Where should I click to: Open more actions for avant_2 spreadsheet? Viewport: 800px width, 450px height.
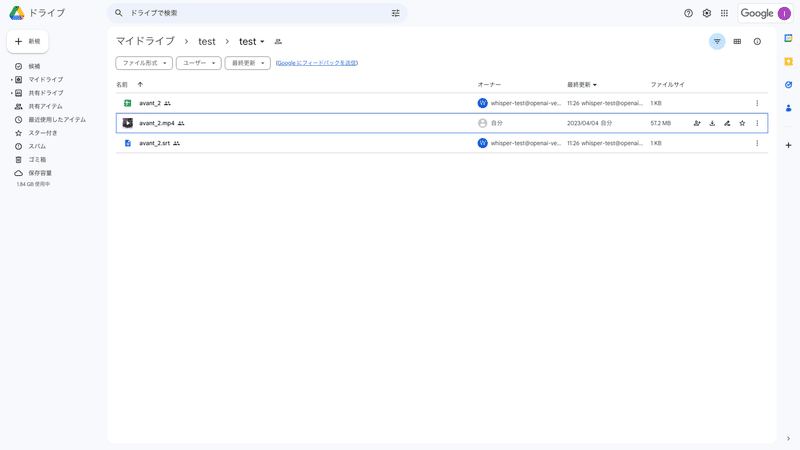(x=757, y=103)
